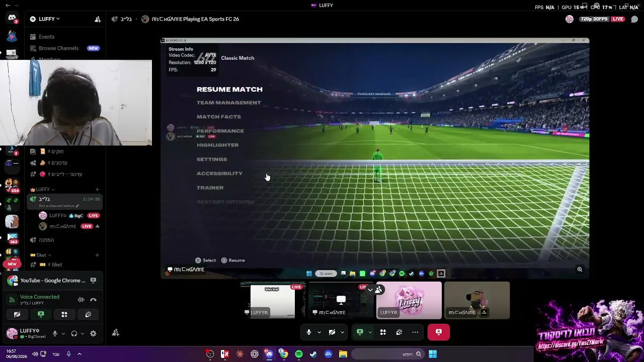Select LUFFY's live stream thumbnail
The width and height of the screenshot is (644, 362).
click(x=273, y=300)
